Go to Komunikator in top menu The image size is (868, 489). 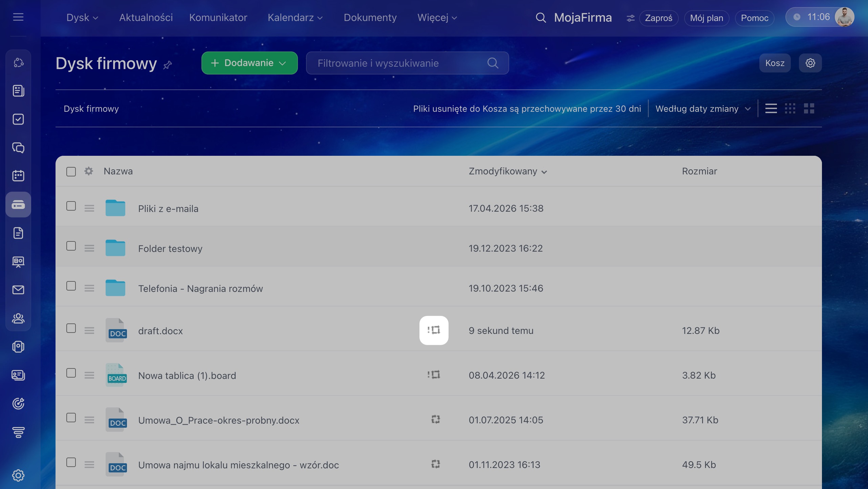(x=218, y=18)
